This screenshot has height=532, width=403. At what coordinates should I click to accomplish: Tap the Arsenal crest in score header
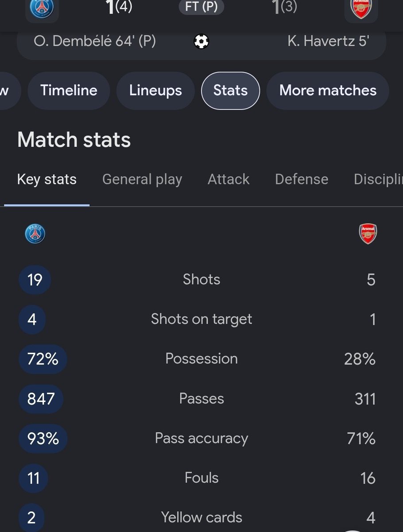coord(361,8)
